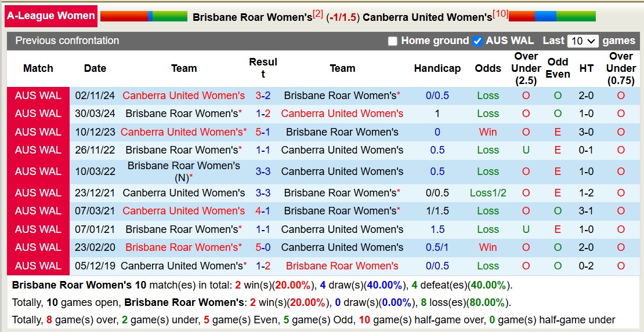Click the Over Under (0.75) header

[x=621, y=68]
